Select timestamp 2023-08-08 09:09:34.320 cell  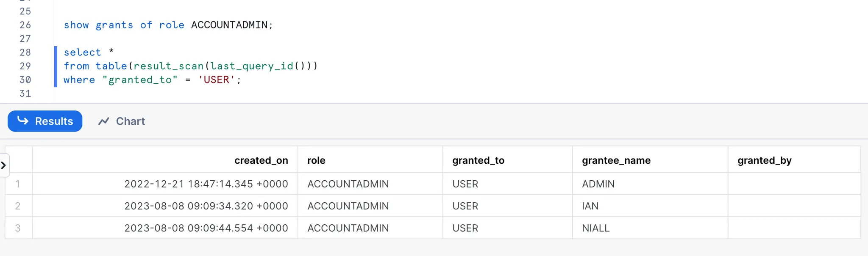tap(165, 206)
